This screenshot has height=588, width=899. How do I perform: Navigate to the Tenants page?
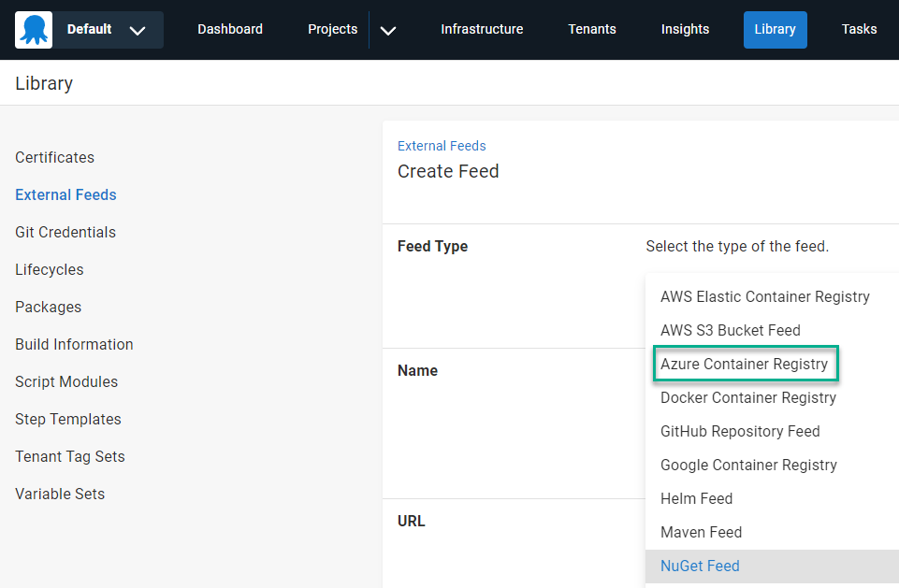pyautogui.click(x=591, y=29)
